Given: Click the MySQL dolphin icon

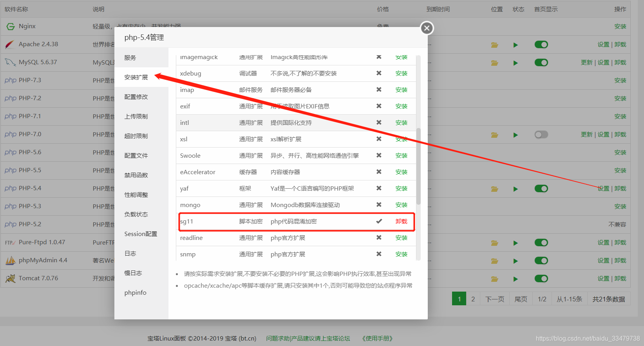Looking at the screenshot, I should [x=10, y=62].
